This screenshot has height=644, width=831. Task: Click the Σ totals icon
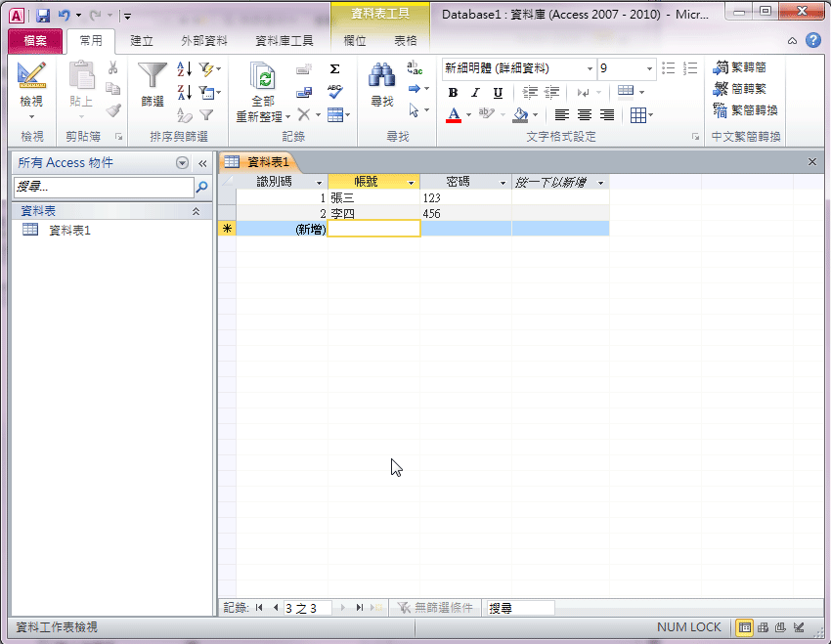pyautogui.click(x=334, y=69)
